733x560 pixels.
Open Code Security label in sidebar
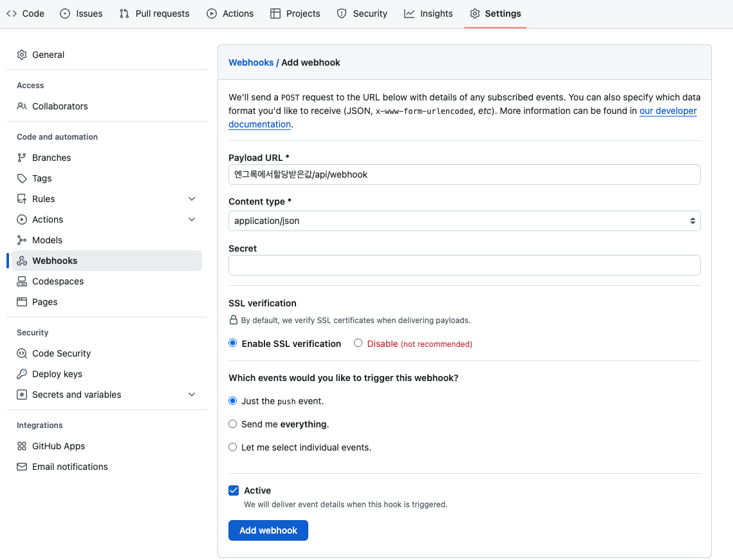click(61, 353)
